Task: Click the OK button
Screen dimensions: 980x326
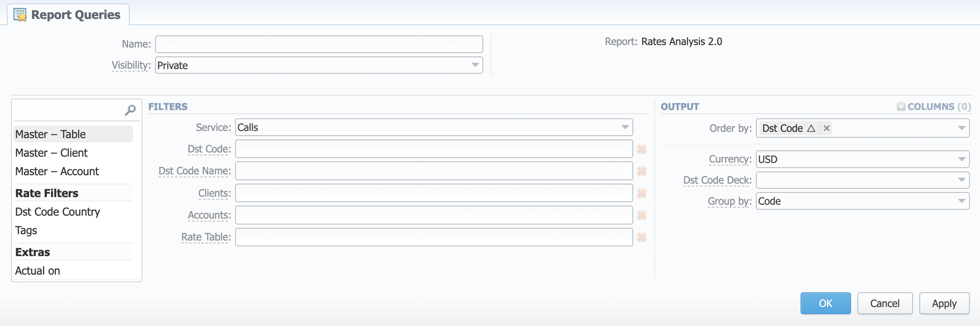Action: tap(825, 303)
